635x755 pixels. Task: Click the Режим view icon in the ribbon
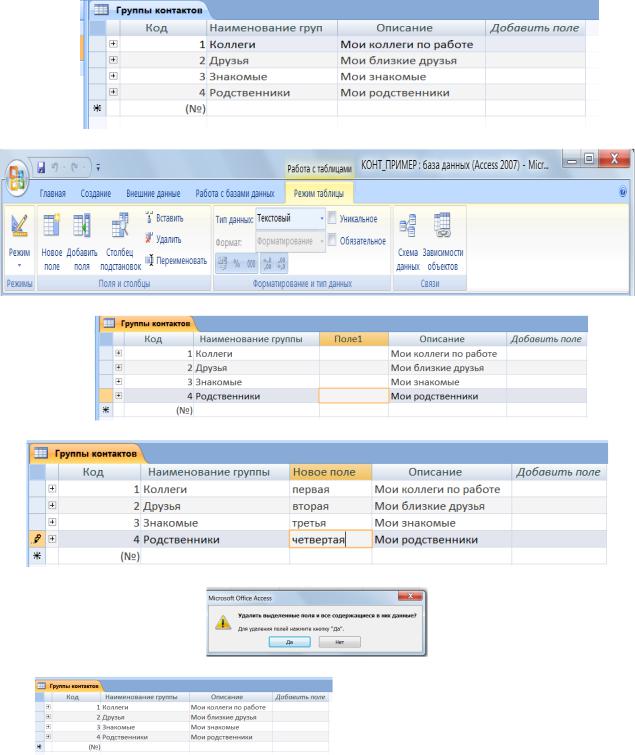[19, 225]
